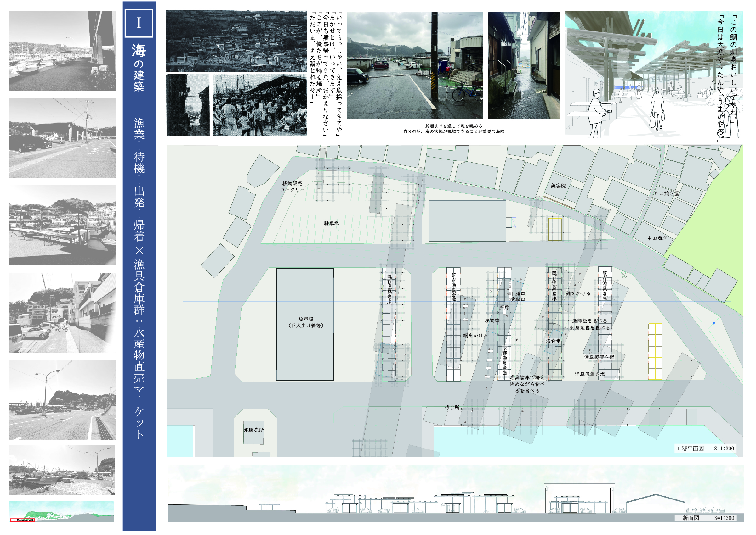Click the 氷販売所 box

[x=253, y=432]
